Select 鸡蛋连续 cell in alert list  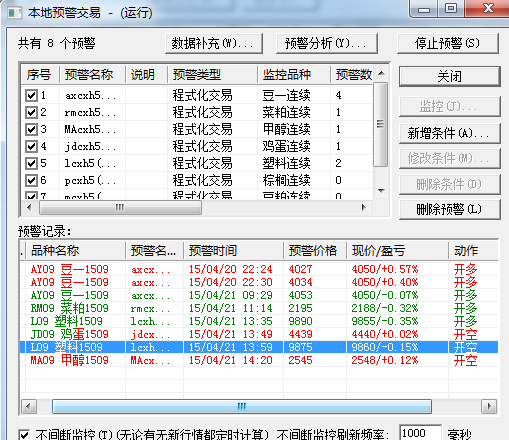click(287, 146)
